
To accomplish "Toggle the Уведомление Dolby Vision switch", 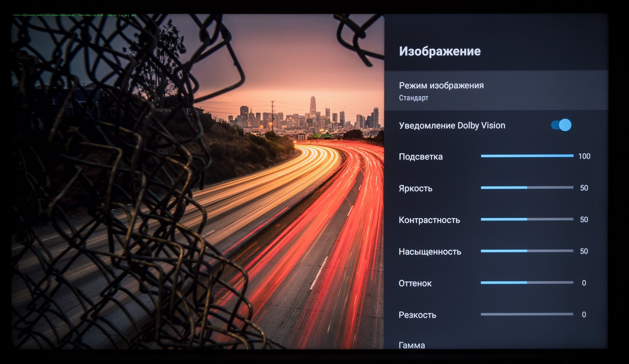I will 561,125.
